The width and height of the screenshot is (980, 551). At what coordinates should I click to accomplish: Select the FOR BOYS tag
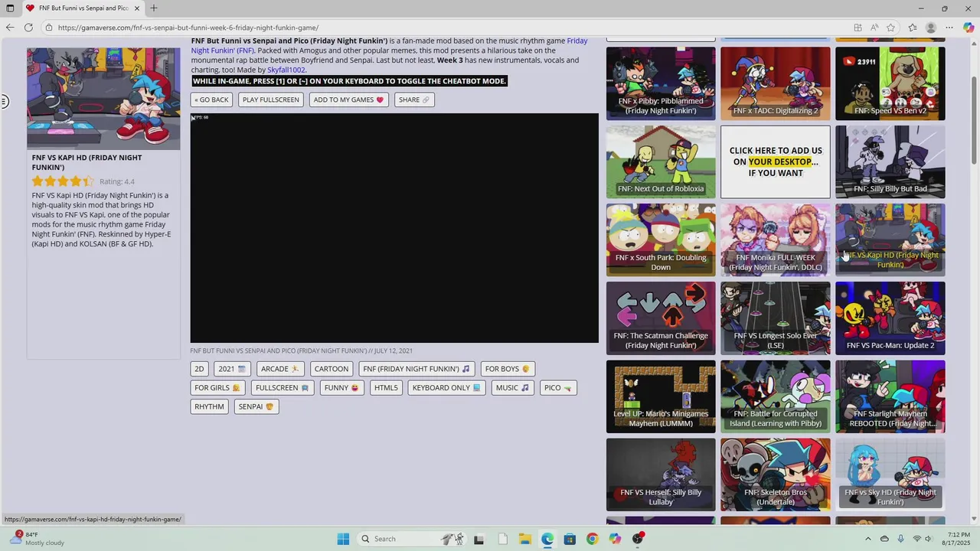coord(508,369)
